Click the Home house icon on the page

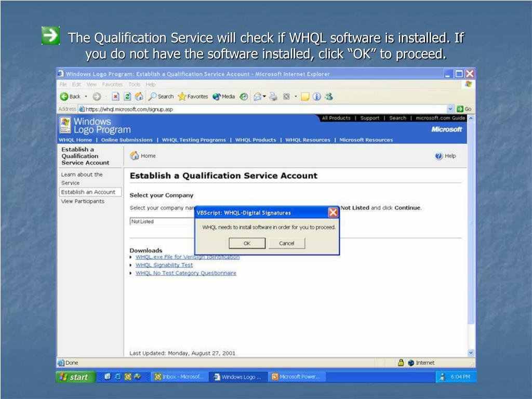135,156
